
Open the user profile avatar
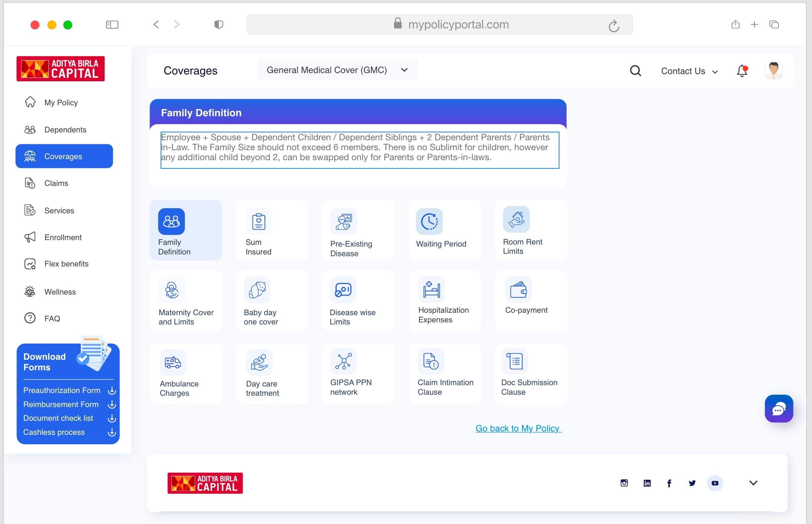point(774,71)
